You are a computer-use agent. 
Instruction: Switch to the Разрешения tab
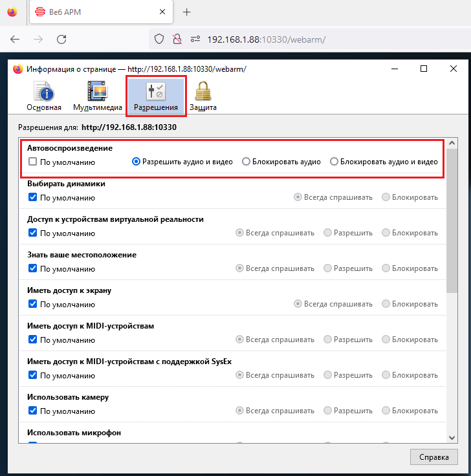[x=156, y=96]
